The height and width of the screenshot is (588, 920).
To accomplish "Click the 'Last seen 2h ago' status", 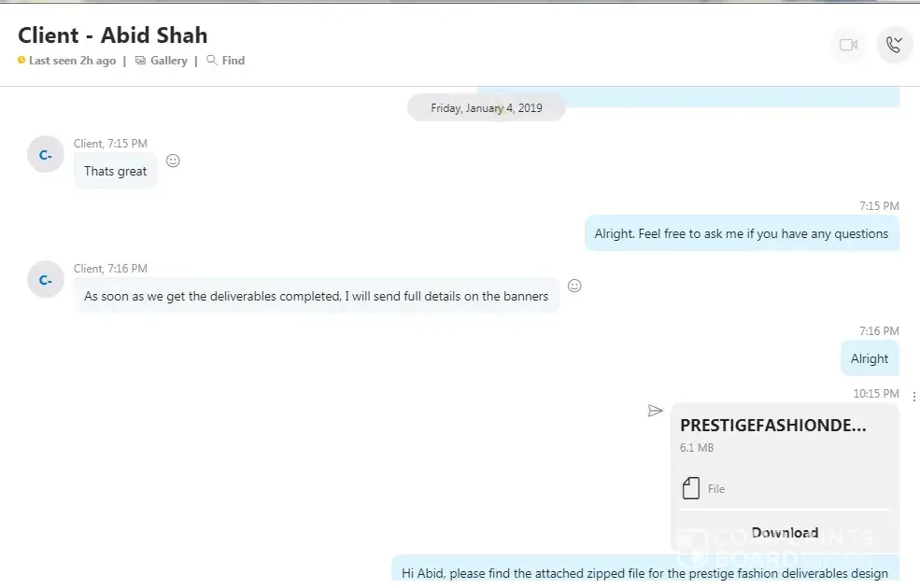I will [x=72, y=61].
